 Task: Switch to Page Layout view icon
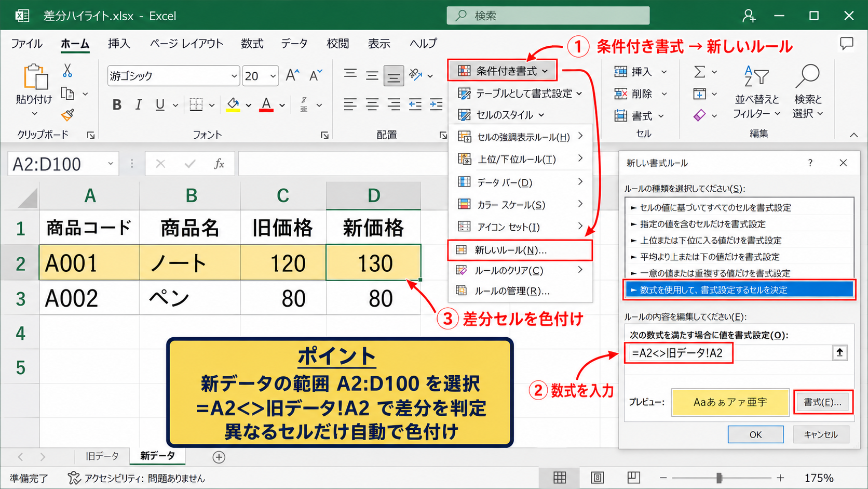coord(598,478)
